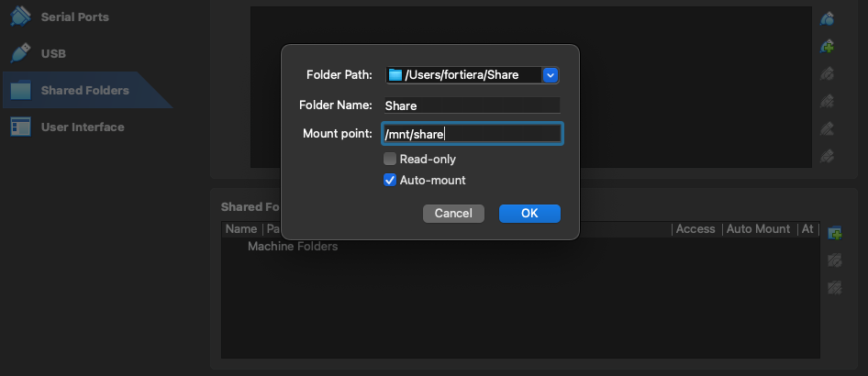This screenshot has width=868, height=376.
Task: Select the Machine Folders tree row
Action: point(293,247)
